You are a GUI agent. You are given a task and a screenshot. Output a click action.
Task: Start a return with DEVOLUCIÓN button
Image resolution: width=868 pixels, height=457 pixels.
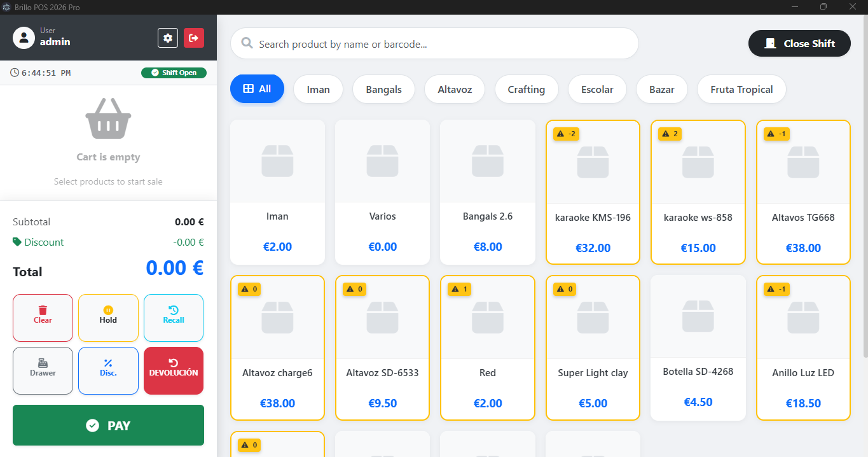174,370
